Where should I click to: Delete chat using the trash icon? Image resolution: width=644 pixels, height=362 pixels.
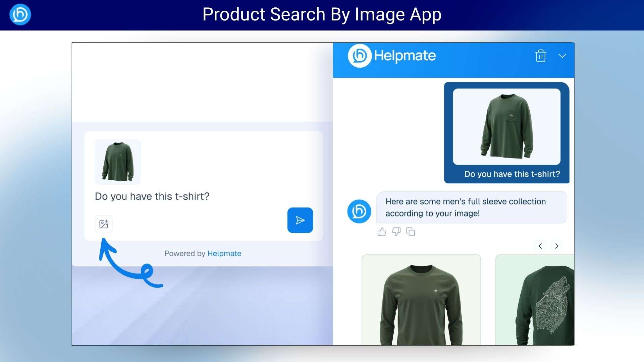point(540,56)
